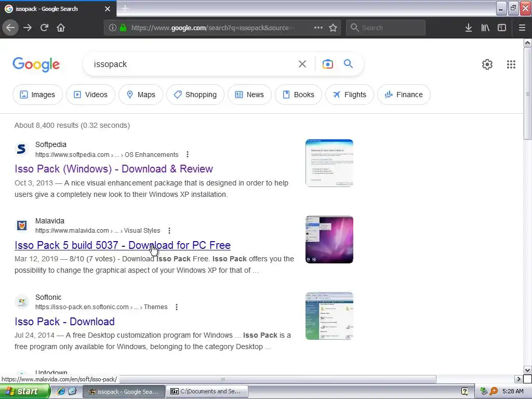Click the vertical scrollbar down arrow
Viewport: 532px width, 399px height.
coord(528,370)
